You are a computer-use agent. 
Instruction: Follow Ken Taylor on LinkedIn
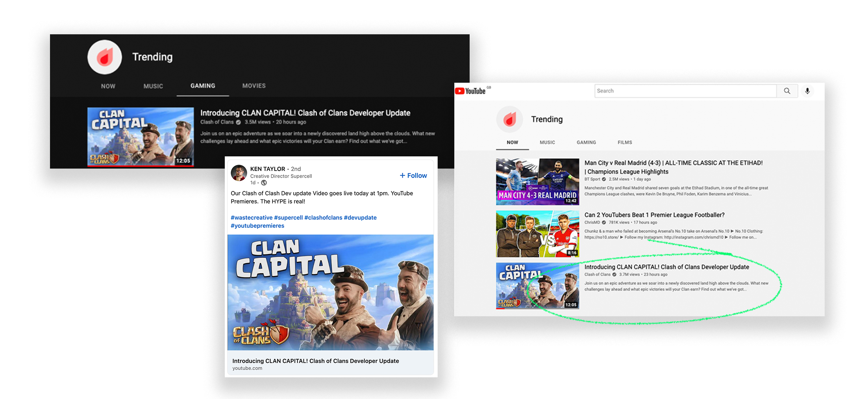point(413,175)
